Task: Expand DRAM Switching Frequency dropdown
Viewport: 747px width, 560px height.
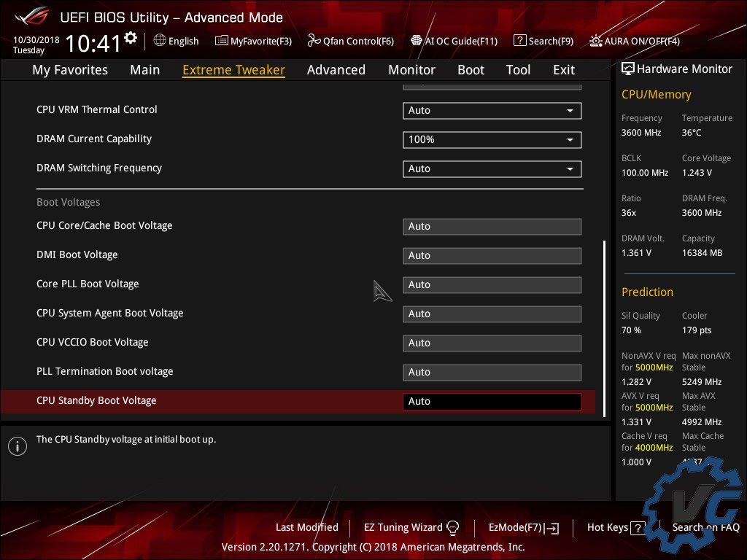Action: [492, 168]
